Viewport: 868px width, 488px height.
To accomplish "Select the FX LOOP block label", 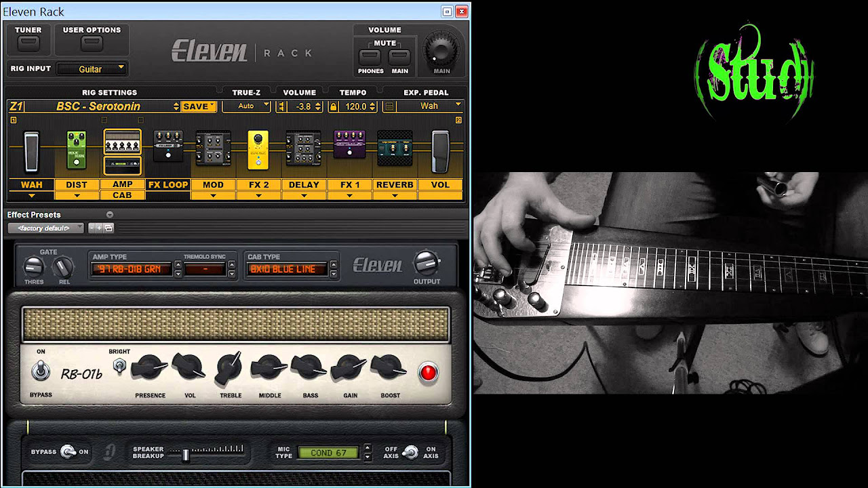I will [168, 184].
